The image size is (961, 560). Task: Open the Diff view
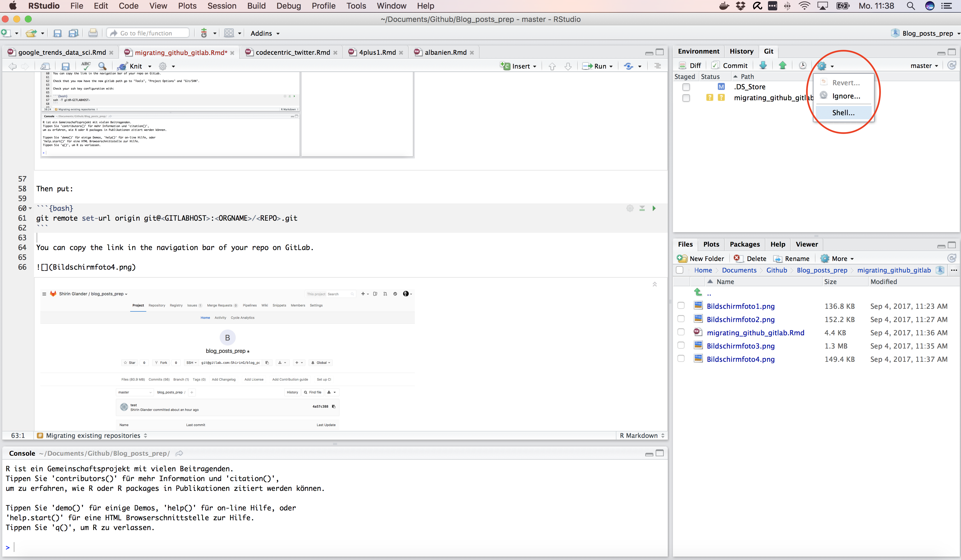pos(690,66)
